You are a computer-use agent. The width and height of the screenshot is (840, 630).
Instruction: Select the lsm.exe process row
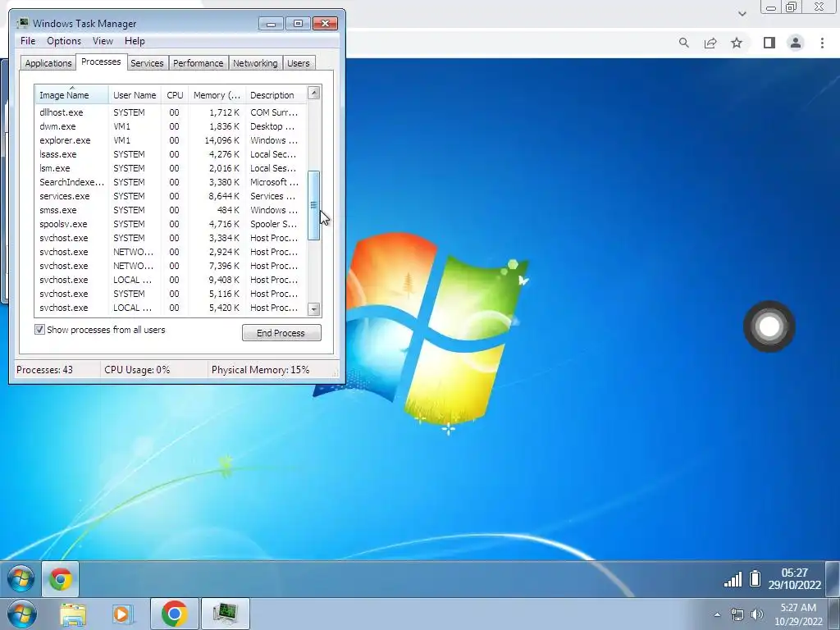[171, 168]
